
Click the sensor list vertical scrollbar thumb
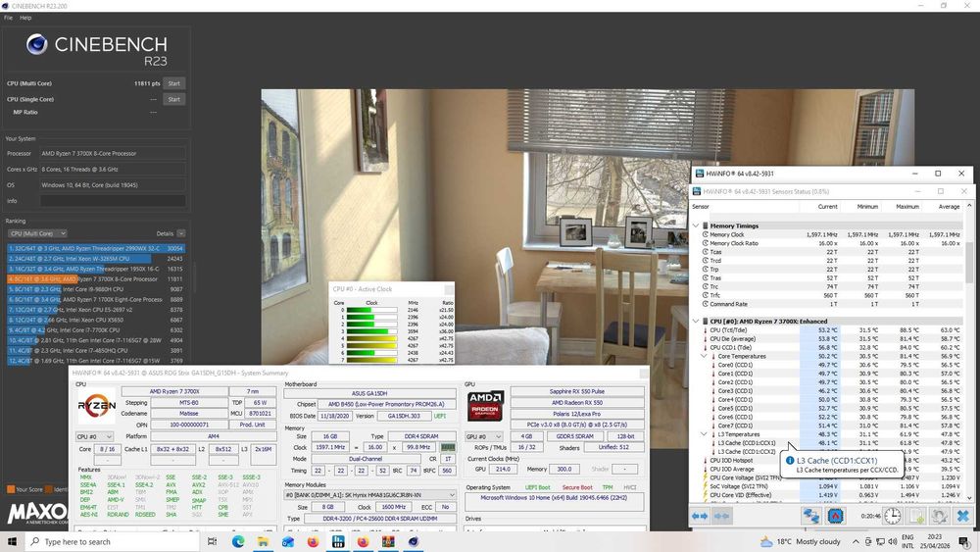[x=969, y=262]
